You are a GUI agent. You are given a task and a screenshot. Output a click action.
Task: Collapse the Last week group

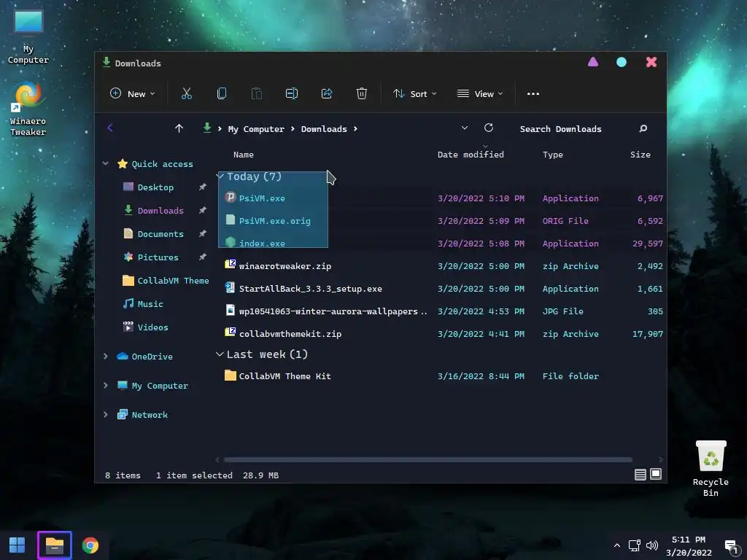(x=220, y=354)
